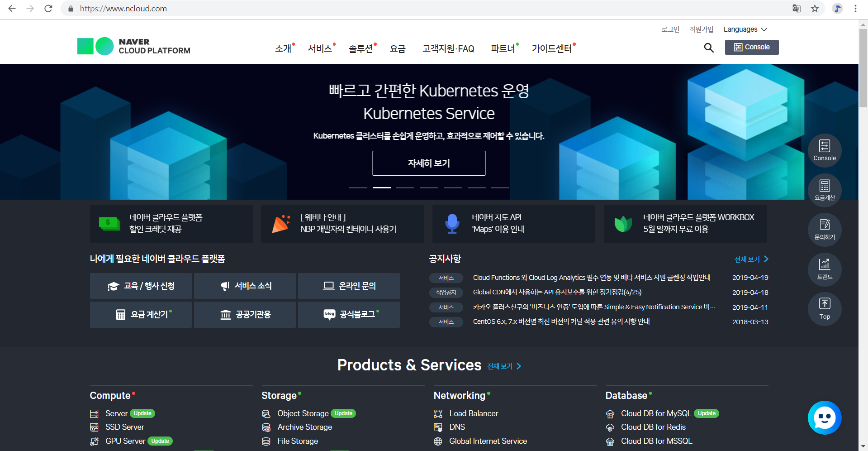The width and height of the screenshot is (868, 451).
Task: Click microphone icon for Maps API notice
Action: point(452,224)
